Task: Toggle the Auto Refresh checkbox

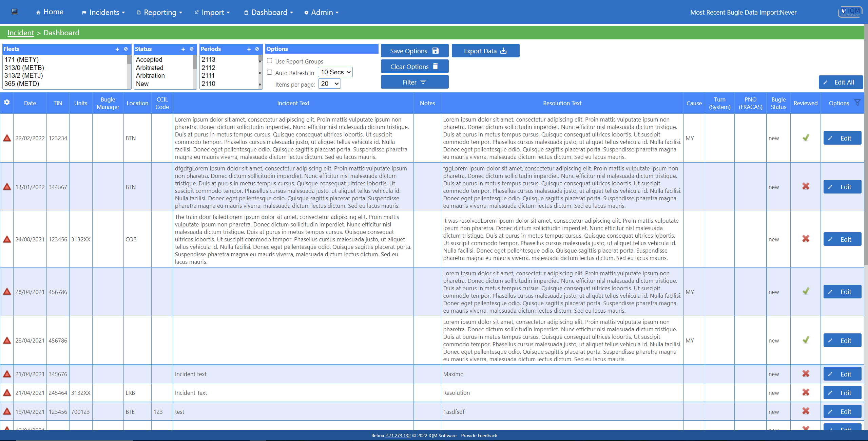Action: 270,72
